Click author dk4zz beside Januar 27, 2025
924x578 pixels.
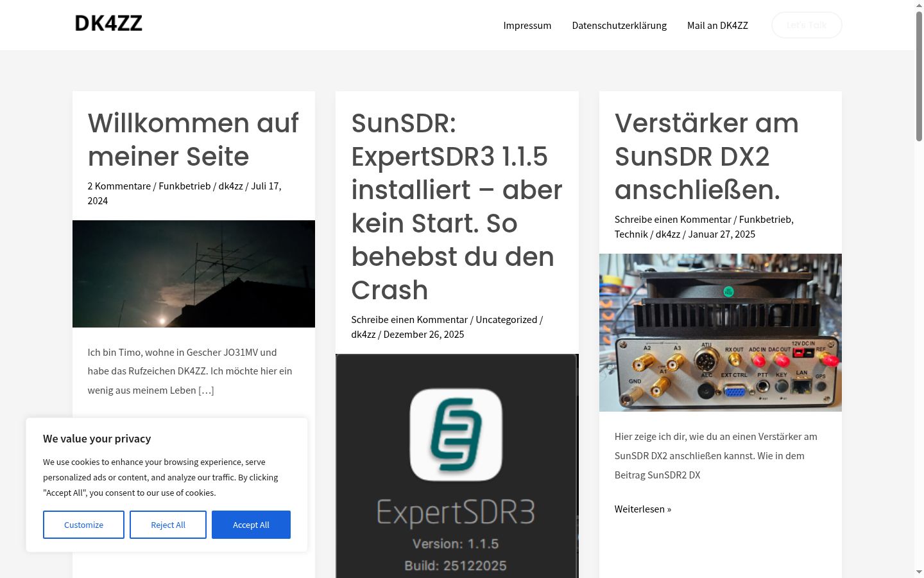click(x=668, y=234)
